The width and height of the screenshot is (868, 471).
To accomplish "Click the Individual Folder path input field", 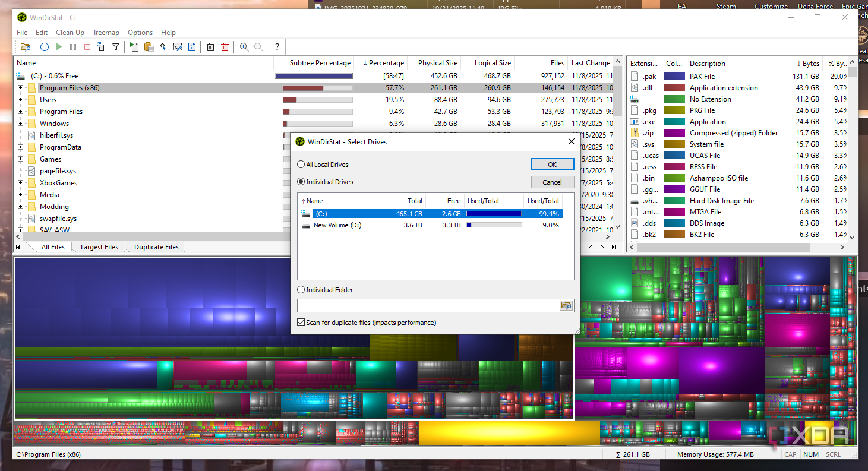I will (x=428, y=305).
